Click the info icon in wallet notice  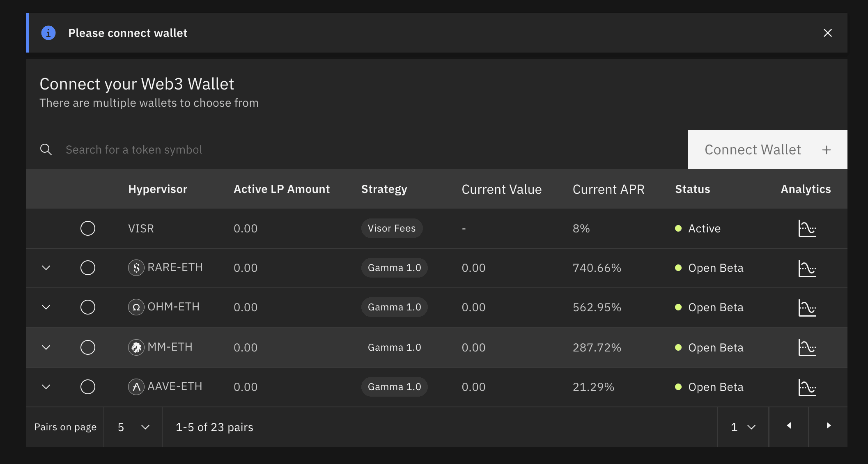(48, 33)
